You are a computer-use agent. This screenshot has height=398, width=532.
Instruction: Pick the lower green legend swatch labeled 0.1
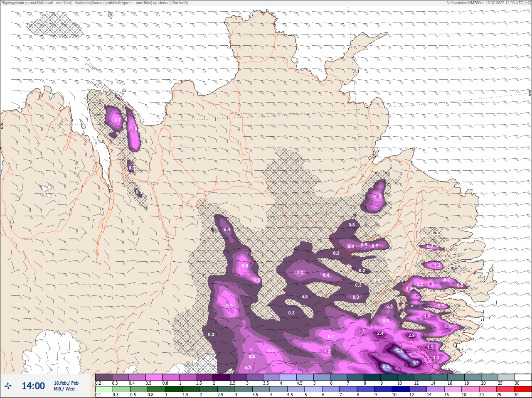point(103,389)
